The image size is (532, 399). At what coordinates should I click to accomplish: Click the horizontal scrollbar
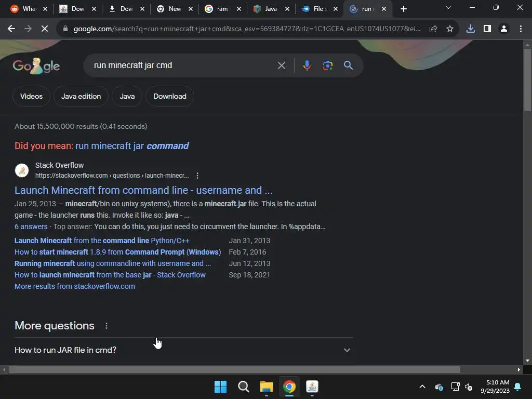click(234, 369)
